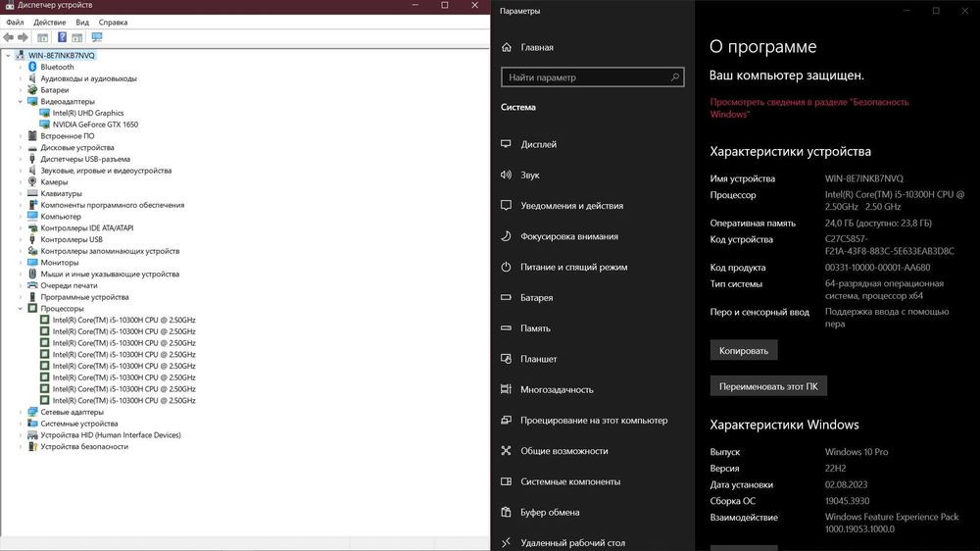This screenshot has width=980, height=551.
Task: Open the Действие menu in Device Manager
Action: pyautogui.click(x=49, y=23)
